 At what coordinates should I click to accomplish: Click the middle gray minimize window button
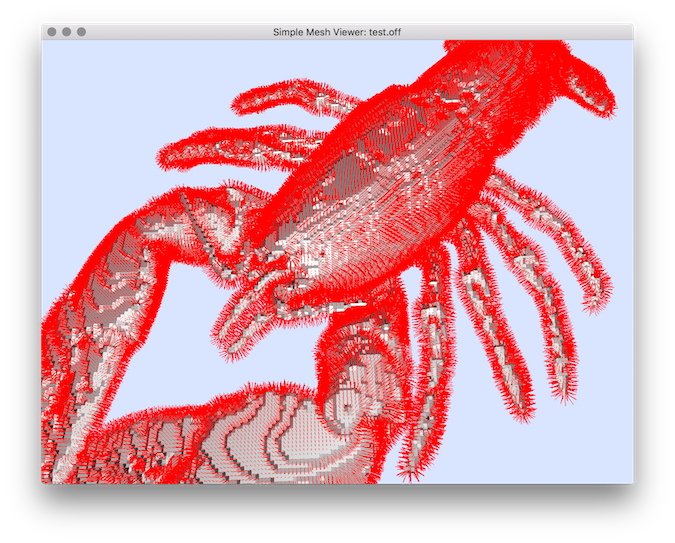(x=67, y=32)
